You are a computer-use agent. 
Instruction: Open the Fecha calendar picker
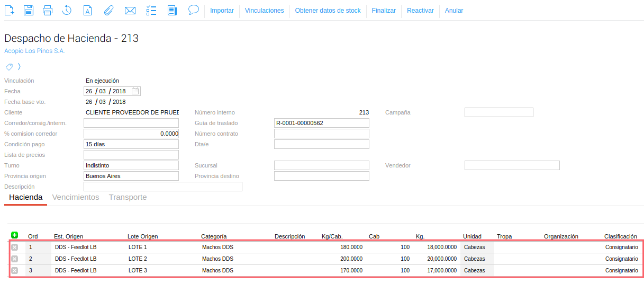[x=135, y=91]
